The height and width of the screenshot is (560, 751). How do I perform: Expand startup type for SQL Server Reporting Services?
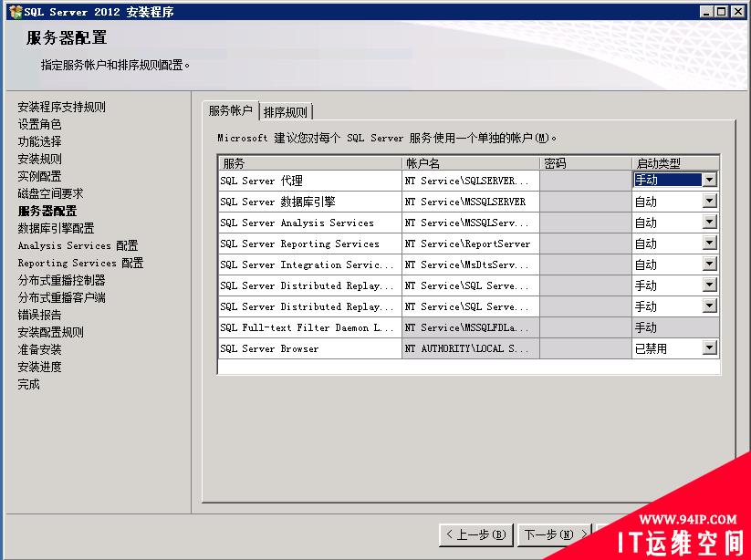click(x=709, y=244)
